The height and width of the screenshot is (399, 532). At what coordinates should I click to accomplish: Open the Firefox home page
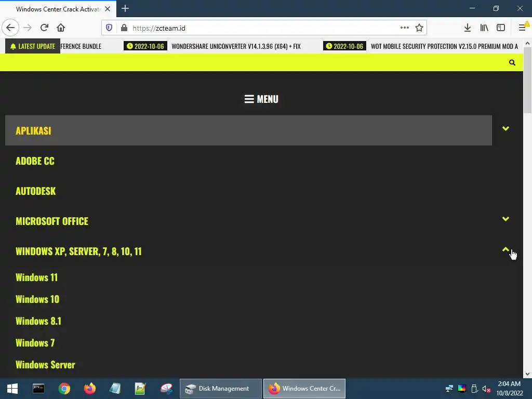61,28
